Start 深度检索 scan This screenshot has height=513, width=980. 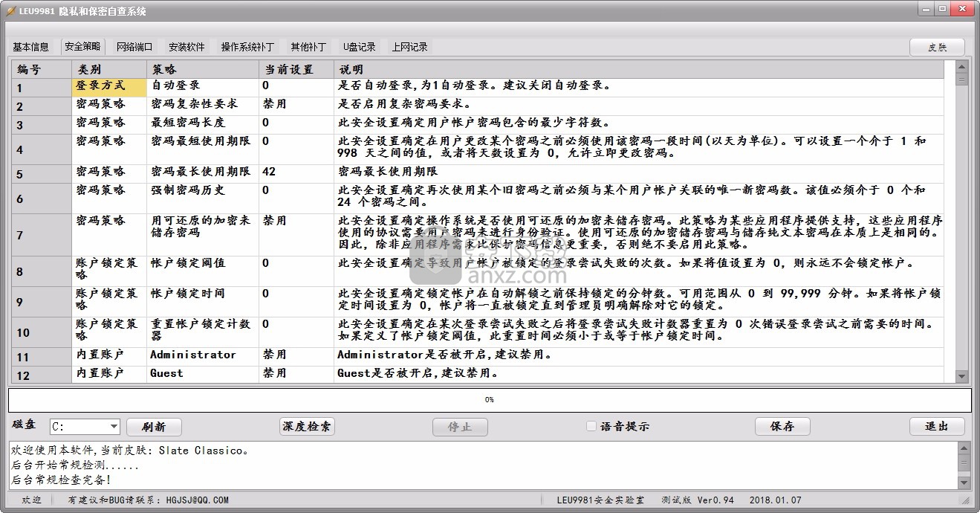[x=307, y=426]
